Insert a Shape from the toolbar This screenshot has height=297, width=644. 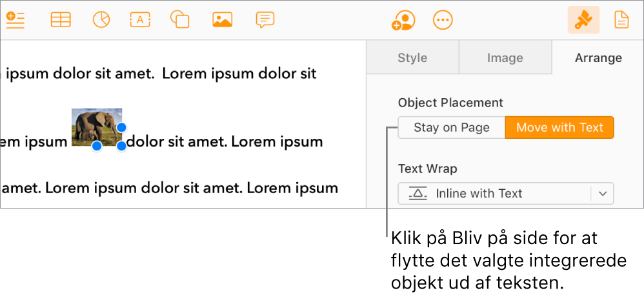point(180,20)
